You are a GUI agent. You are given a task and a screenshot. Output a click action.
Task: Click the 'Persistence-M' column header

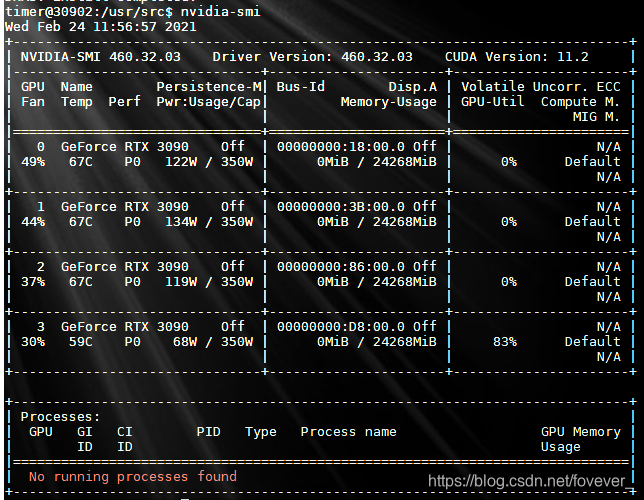[x=209, y=87]
